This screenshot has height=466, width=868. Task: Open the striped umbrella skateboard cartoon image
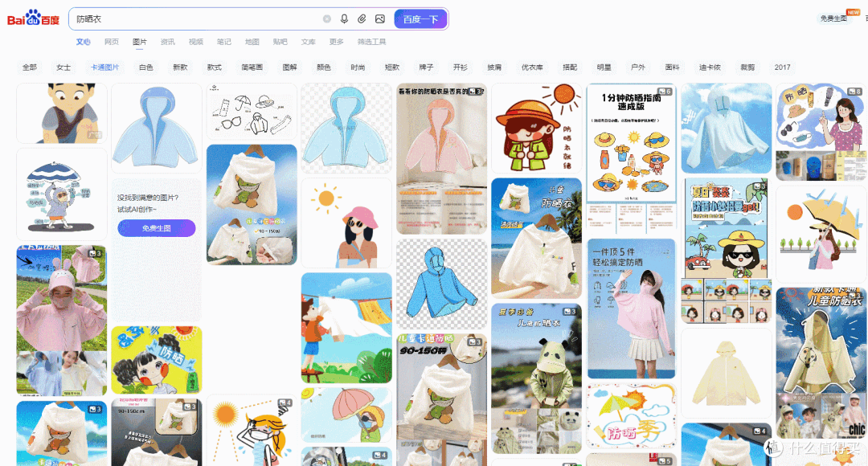[x=61, y=194]
